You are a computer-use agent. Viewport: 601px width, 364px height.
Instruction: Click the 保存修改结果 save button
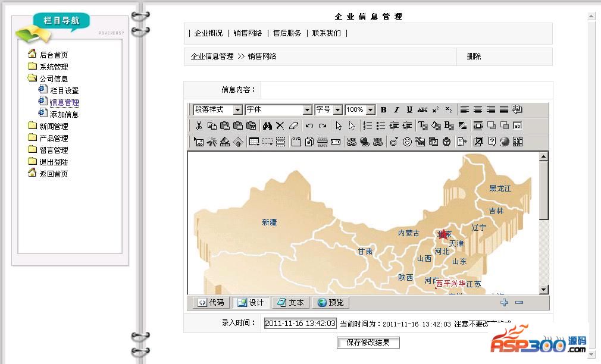368,343
